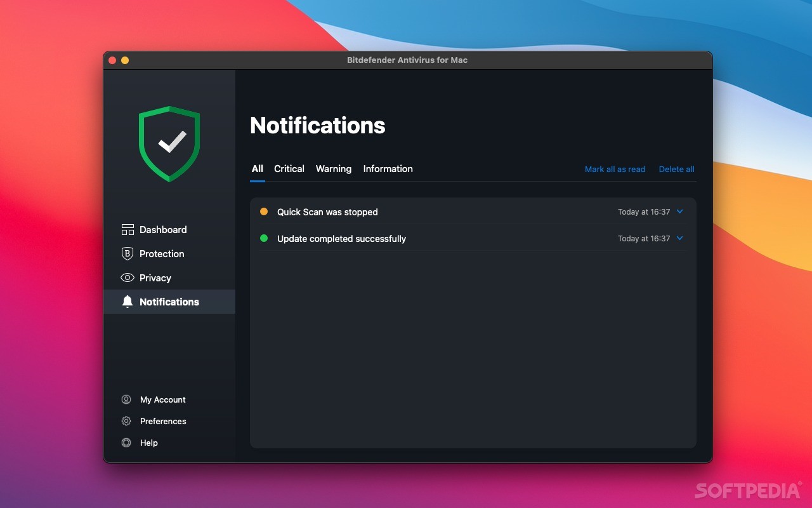Image resolution: width=812 pixels, height=508 pixels.
Task: Click the green shield status icon
Action: click(x=169, y=144)
